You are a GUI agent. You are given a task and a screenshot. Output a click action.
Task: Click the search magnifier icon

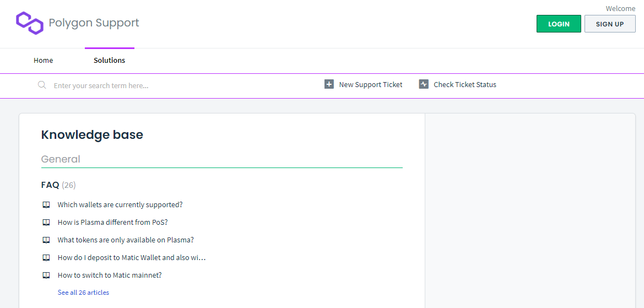click(x=42, y=85)
